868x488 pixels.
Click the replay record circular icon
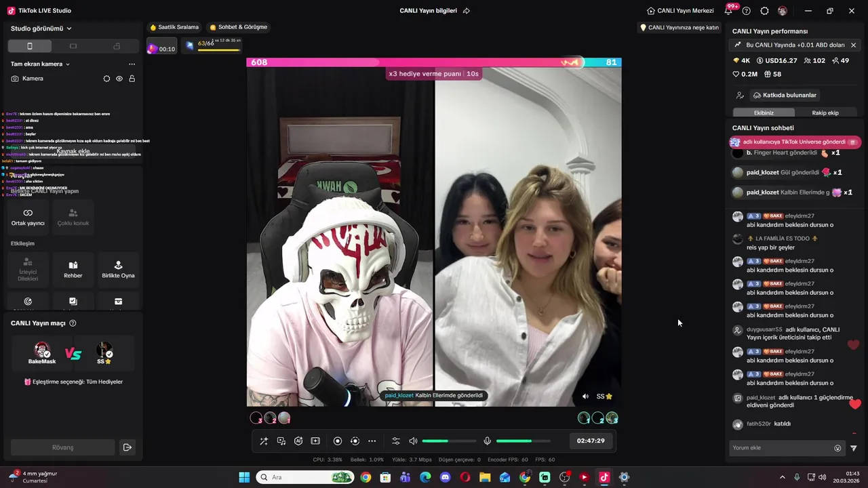[355, 441]
